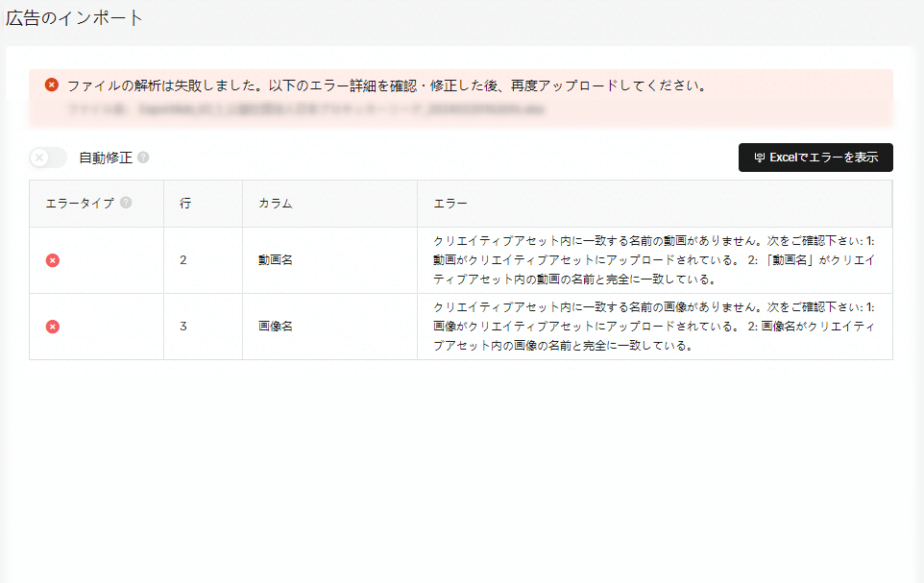Image resolution: width=924 pixels, height=583 pixels.
Task: Click the help icon beside 自動修正
Action: (x=143, y=158)
